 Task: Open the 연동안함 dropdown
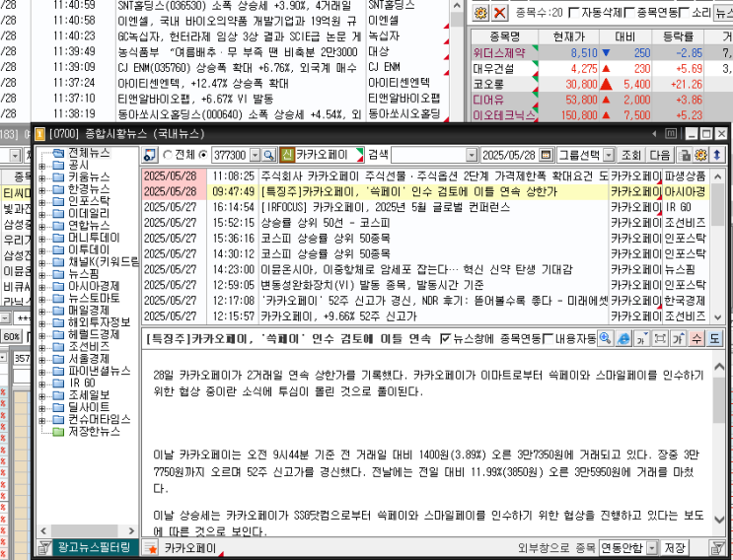(x=652, y=548)
